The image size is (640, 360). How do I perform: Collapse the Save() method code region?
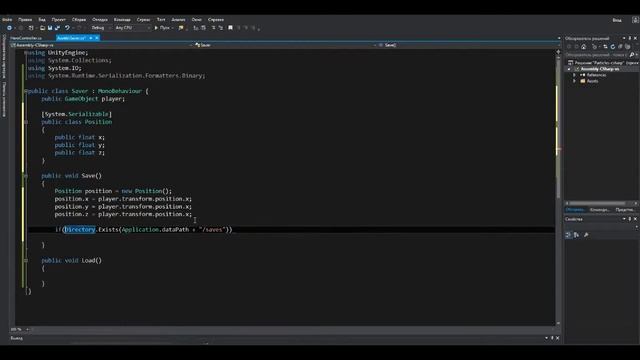[26, 176]
